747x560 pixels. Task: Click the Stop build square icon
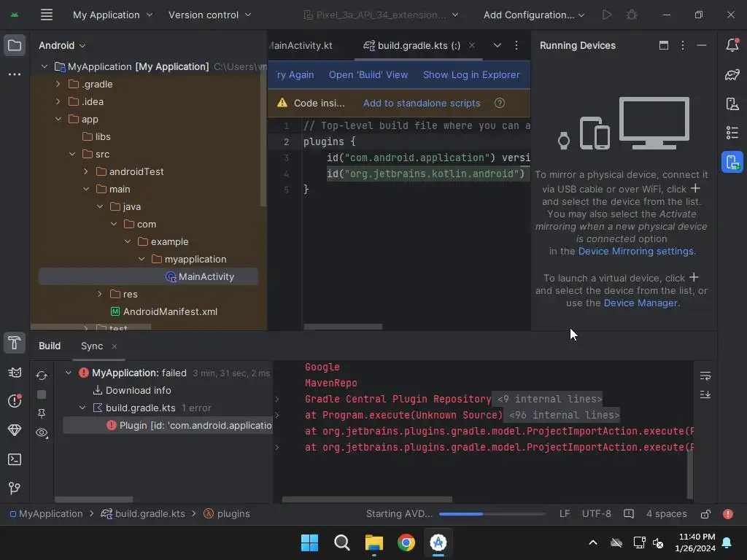[42, 394]
